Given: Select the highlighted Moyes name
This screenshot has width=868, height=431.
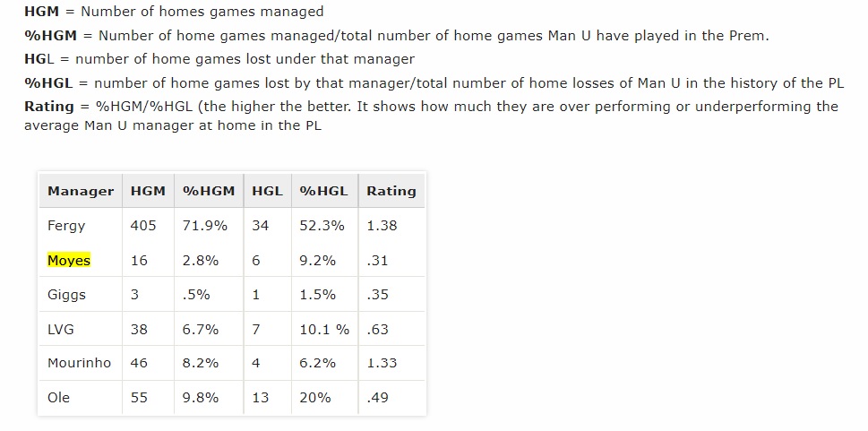Looking at the screenshot, I should (69, 261).
